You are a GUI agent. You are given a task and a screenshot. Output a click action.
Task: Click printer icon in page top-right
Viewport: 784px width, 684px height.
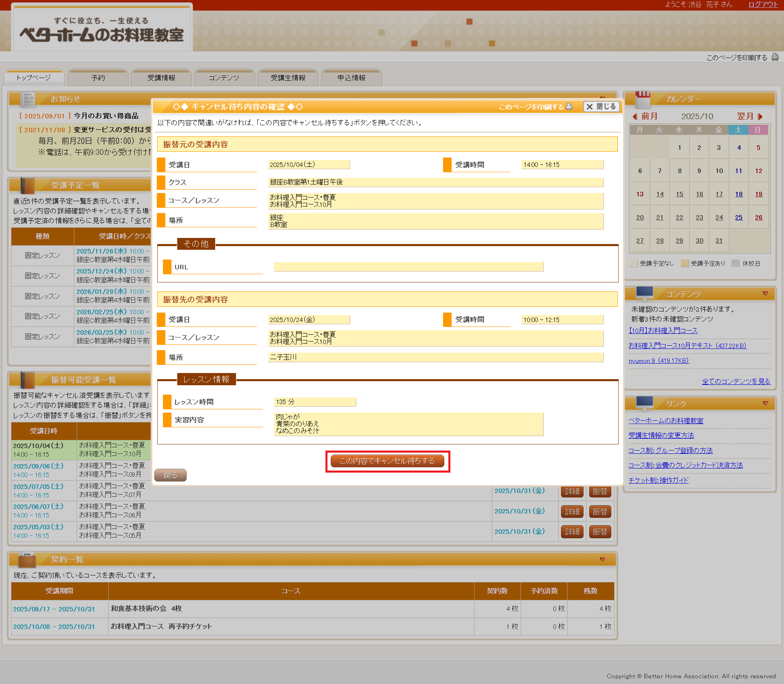click(775, 57)
